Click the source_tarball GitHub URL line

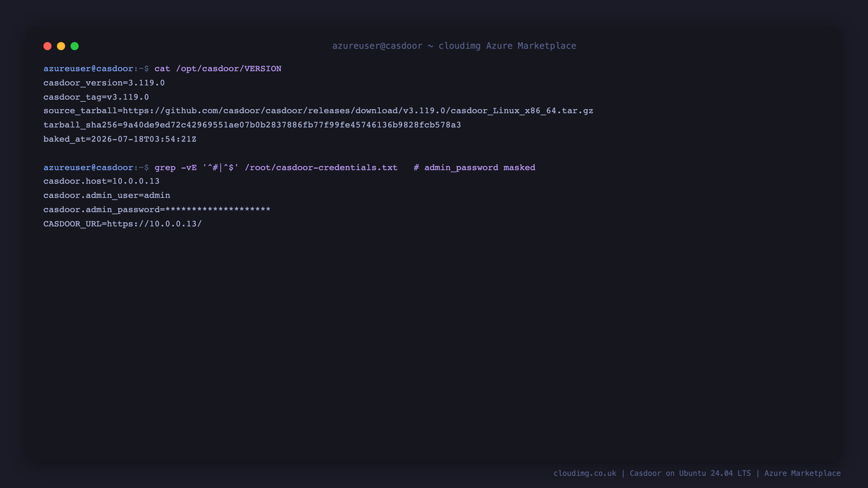318,110
